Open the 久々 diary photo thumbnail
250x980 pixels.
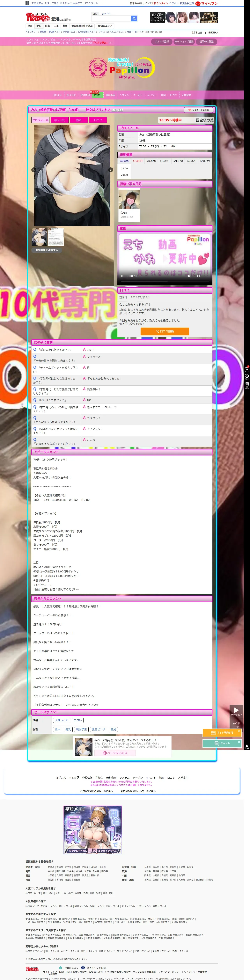129,200
